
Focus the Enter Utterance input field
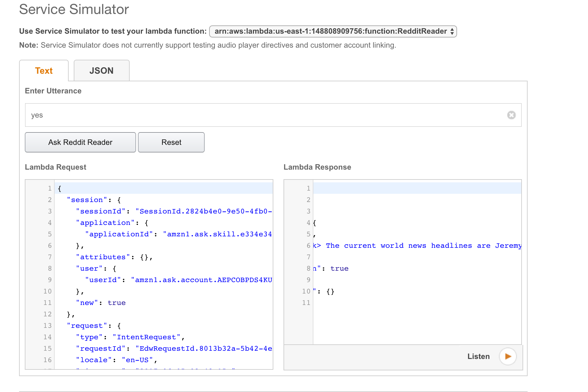(x=273, y=115)
